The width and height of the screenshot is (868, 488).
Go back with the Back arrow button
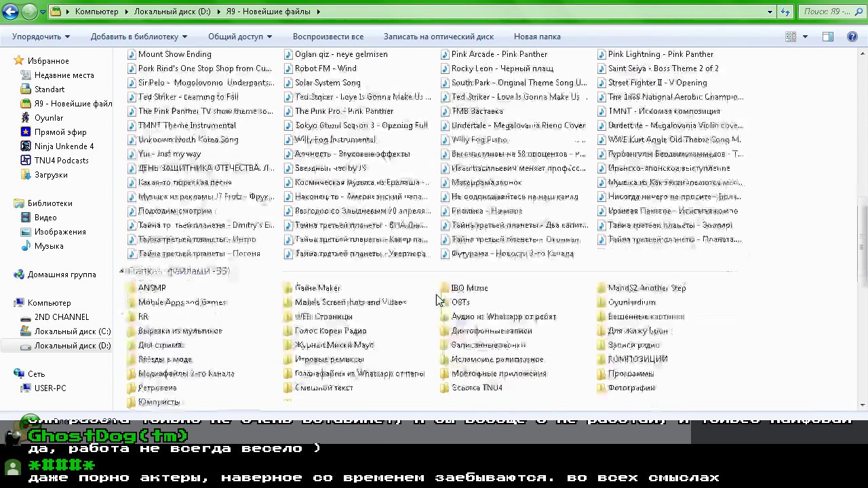click(10, 12)
